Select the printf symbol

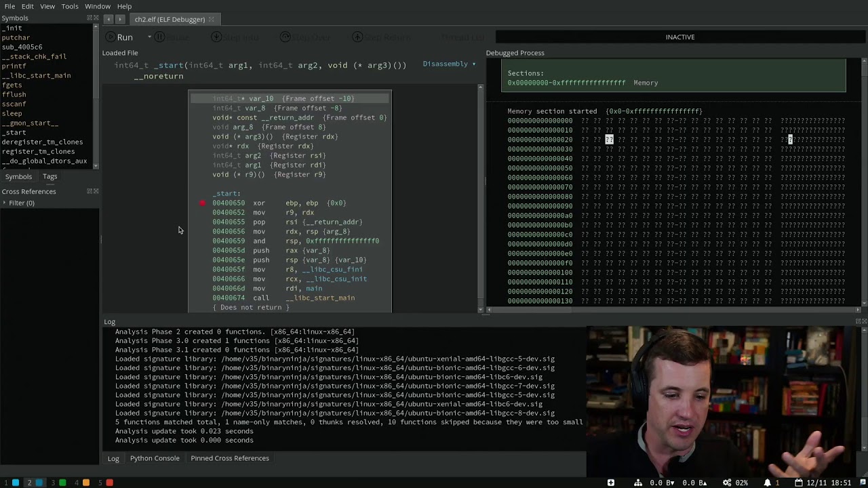pyautogui.click(x=14, y=66)
